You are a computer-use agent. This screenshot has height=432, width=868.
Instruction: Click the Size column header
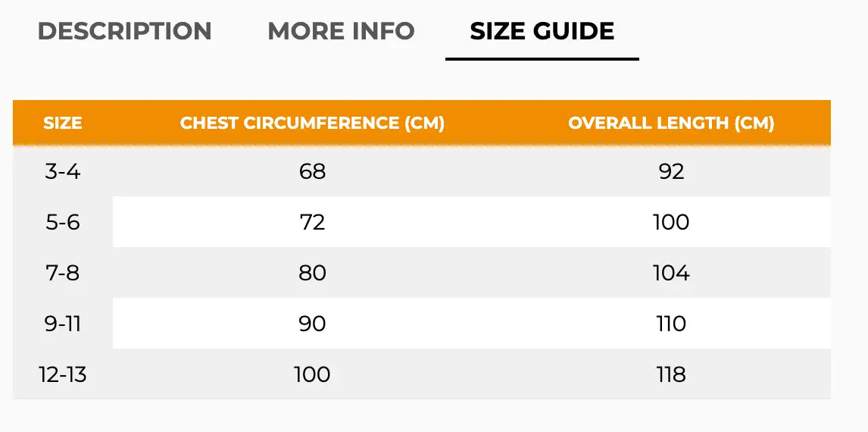tap(63, 123)
